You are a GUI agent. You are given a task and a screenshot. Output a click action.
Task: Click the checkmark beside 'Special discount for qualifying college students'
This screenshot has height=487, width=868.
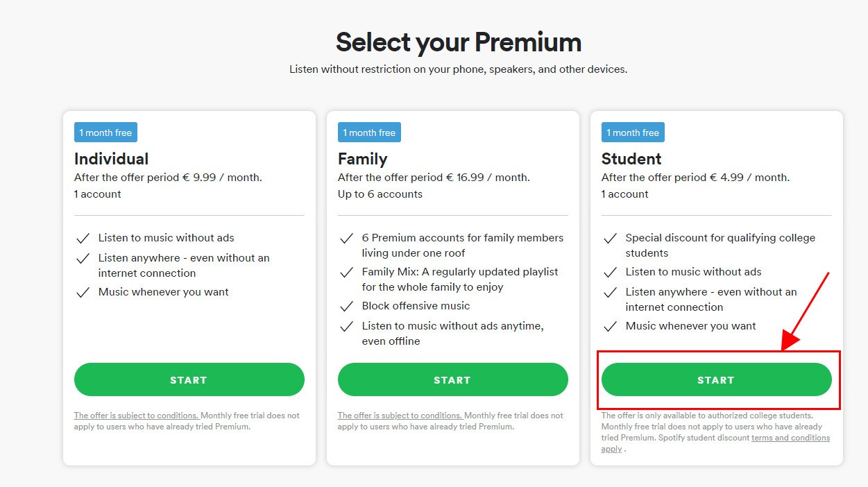(x=611, y=238)
